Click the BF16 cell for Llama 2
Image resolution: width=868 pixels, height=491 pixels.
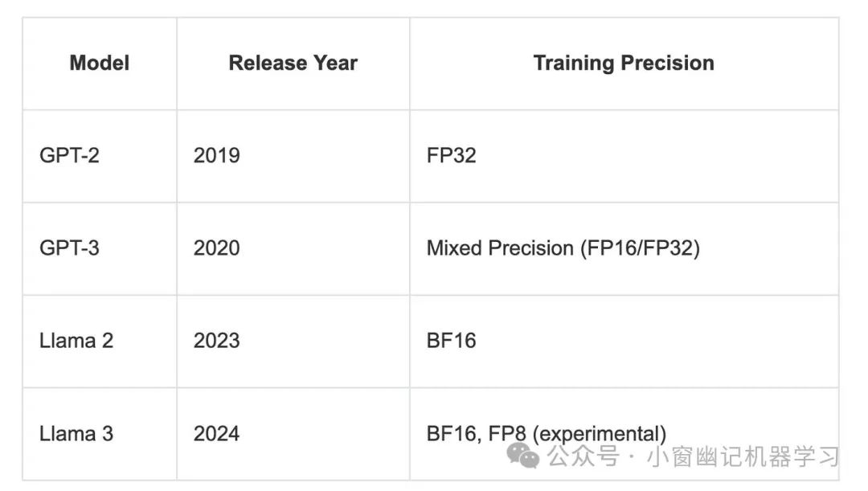pos(624,341)
